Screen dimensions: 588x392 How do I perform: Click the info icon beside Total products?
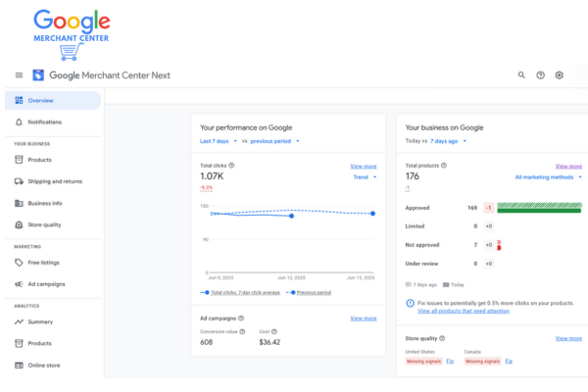point(444,165)
